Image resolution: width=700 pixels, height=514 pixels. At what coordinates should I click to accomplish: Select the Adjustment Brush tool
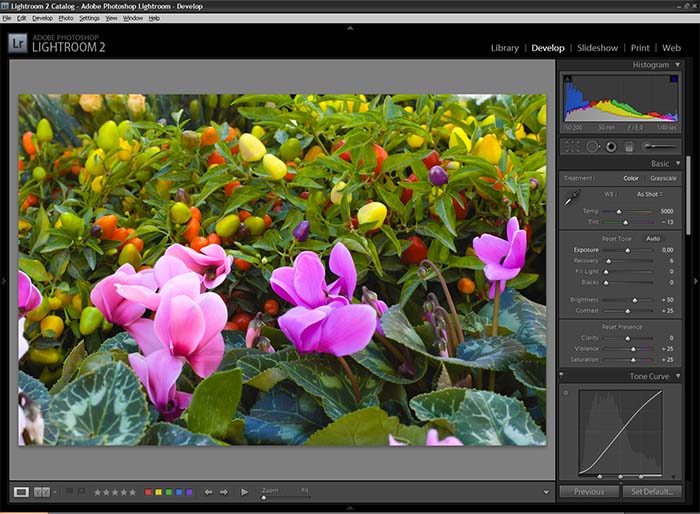(x=659, y=146)
